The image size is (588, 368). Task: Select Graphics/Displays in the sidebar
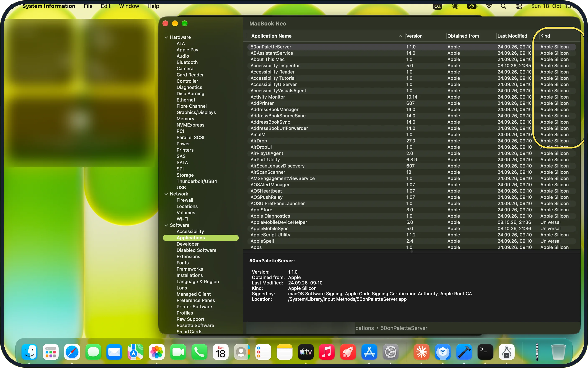pos(196,112)
